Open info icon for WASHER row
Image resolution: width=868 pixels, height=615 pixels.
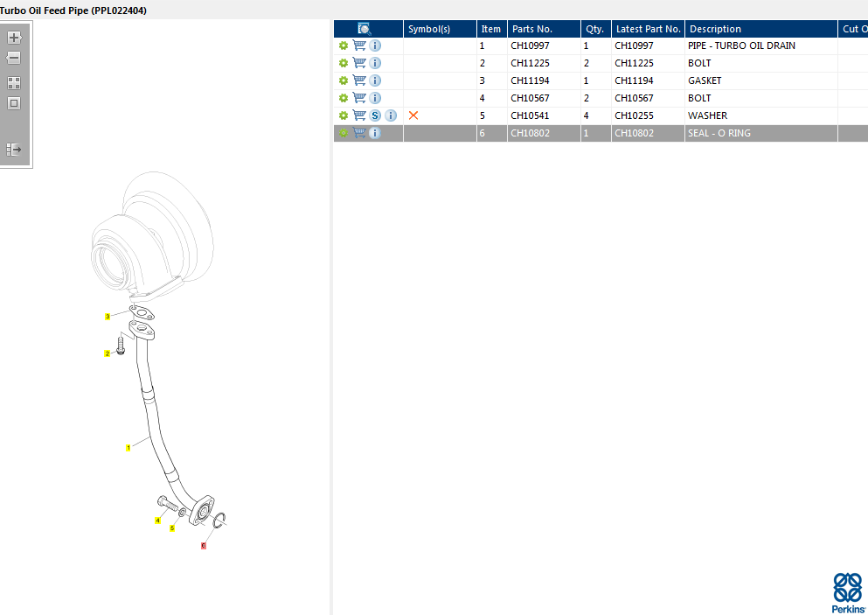(391, 115)
